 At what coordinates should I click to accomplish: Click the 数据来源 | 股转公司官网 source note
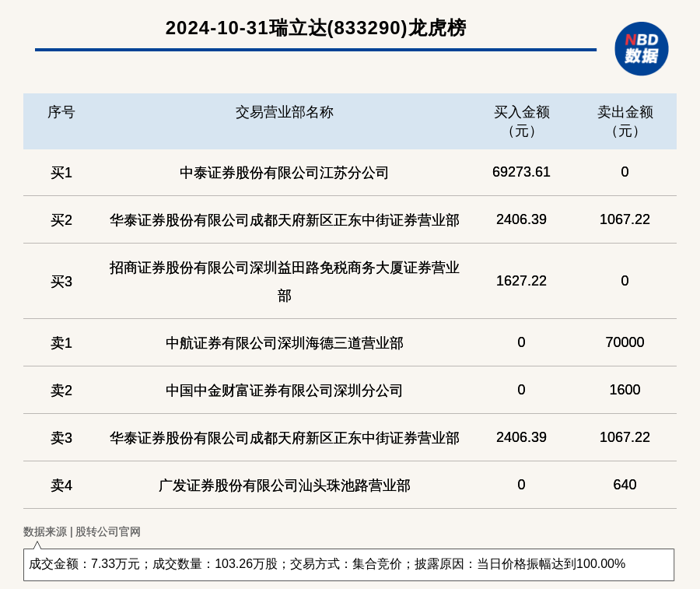(x=82, y=532)
